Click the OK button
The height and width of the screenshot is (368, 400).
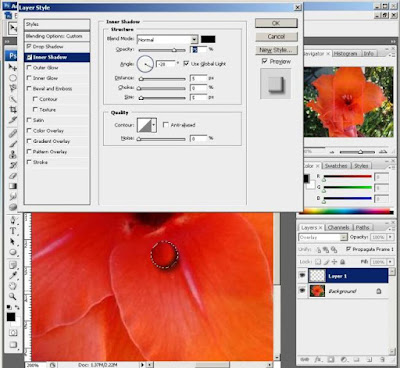pyautogui.click(x=276, y=23)
